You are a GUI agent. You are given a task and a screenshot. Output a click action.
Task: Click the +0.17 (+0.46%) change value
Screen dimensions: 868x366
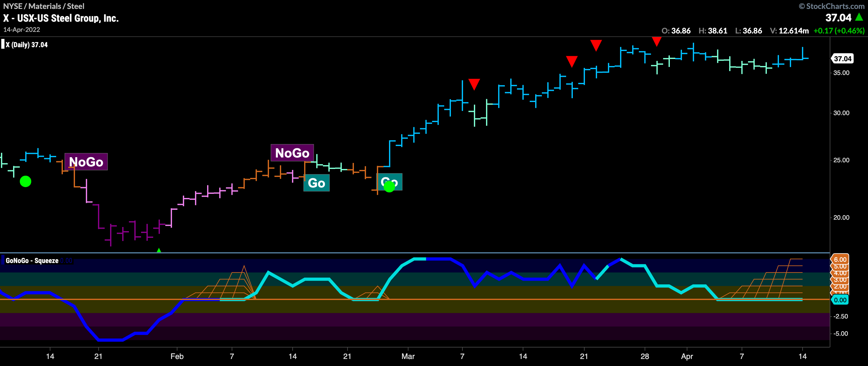839,31
